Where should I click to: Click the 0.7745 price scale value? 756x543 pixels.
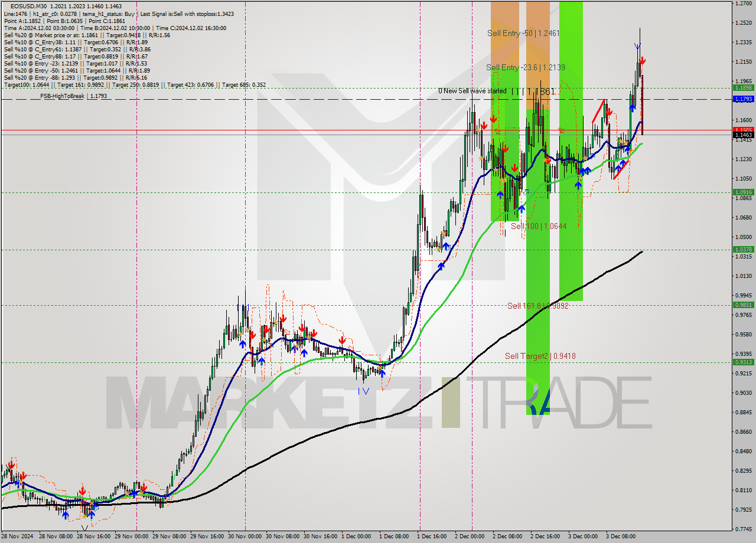tap(744, 529)
